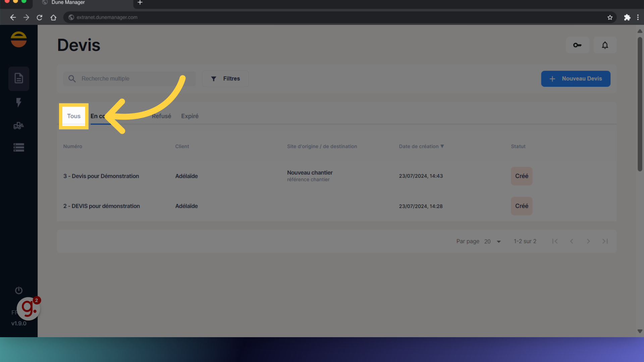Click the stacked list sidebar icon

tap(19, 147)
